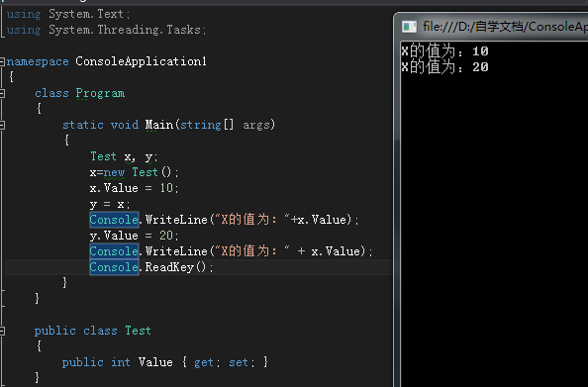Click the 'y.Value = 20;' statement
This screenshot has width=588, height=387.
click(135, 236)
